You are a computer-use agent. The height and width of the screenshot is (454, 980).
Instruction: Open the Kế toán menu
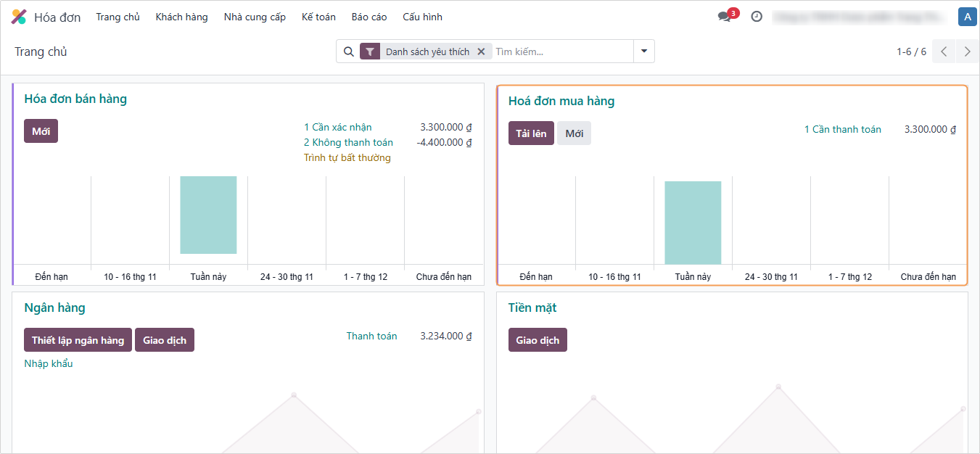318,17
